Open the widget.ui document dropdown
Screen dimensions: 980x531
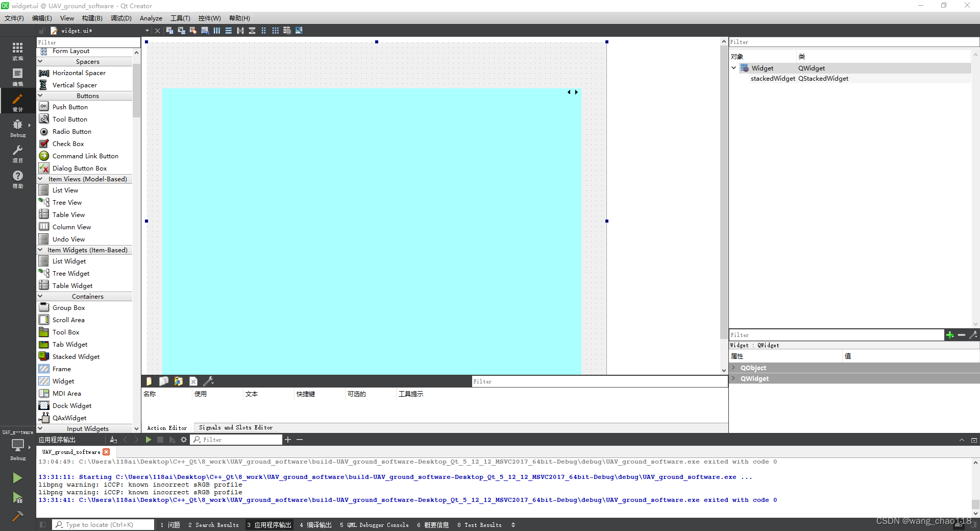[147, 31]
